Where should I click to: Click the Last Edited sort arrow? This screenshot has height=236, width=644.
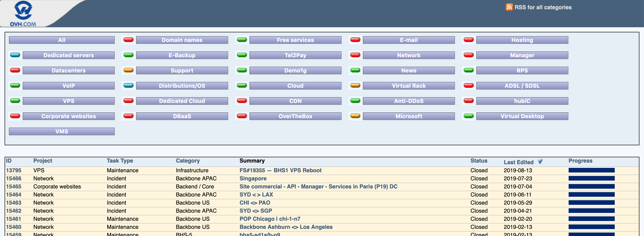coord(540,162)
